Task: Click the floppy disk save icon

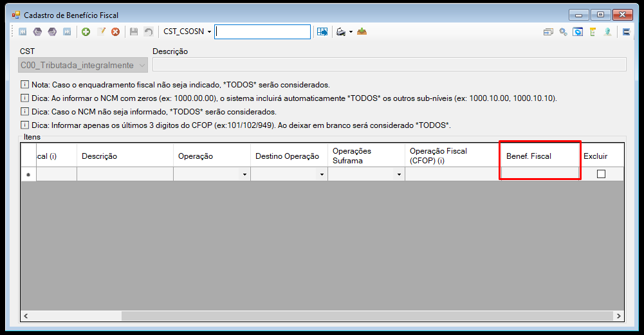Action: [x=133, y=32]
